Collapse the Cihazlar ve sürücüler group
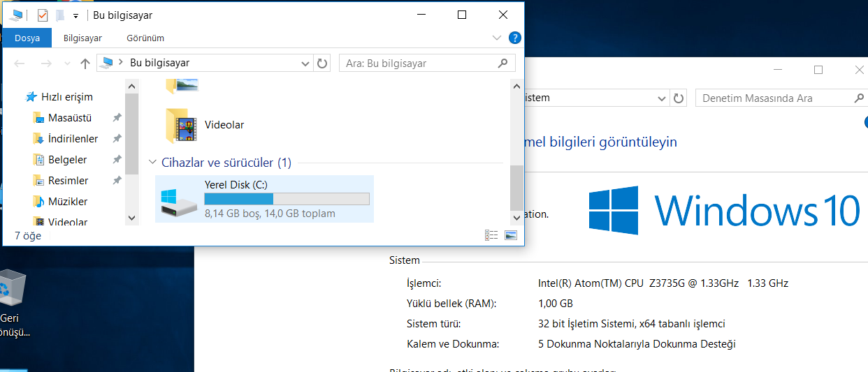Viewport: 868px width, 372px height. tap(152, 163)
